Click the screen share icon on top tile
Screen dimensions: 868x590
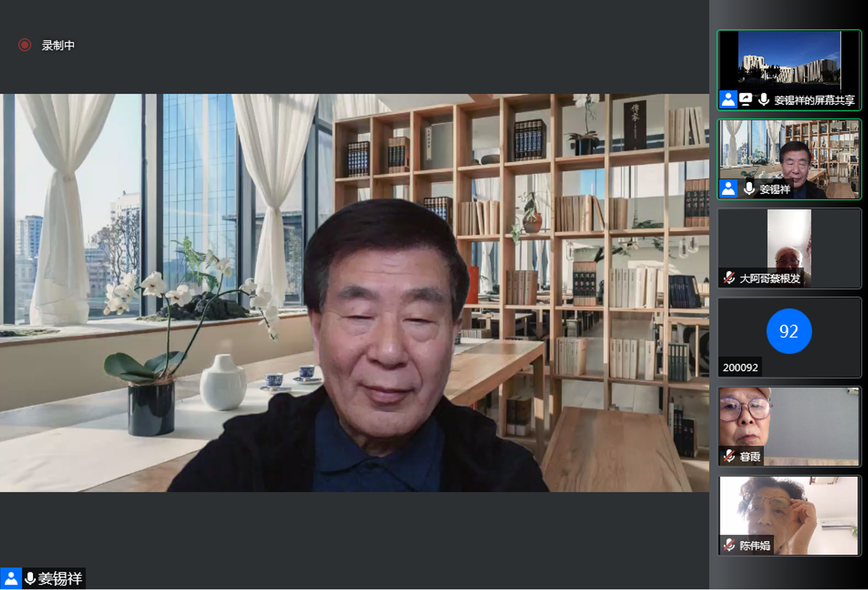coord(745,100)
